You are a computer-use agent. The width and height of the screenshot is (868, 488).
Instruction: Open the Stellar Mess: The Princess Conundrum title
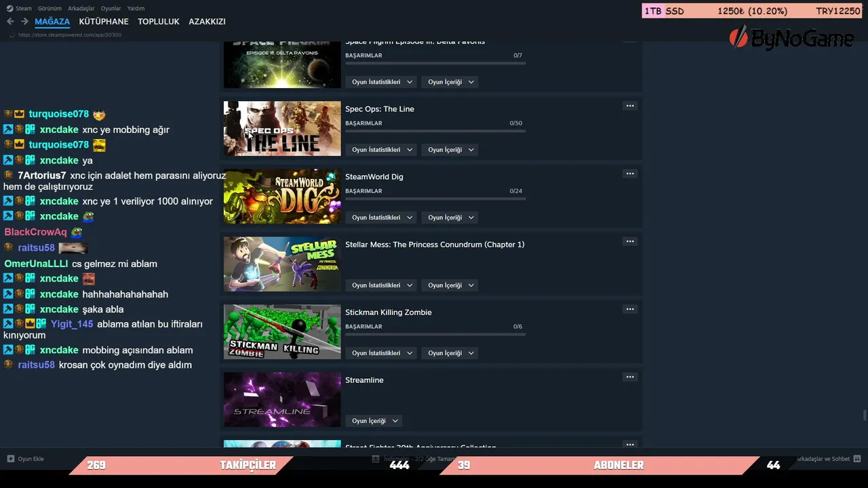(435, 245)
